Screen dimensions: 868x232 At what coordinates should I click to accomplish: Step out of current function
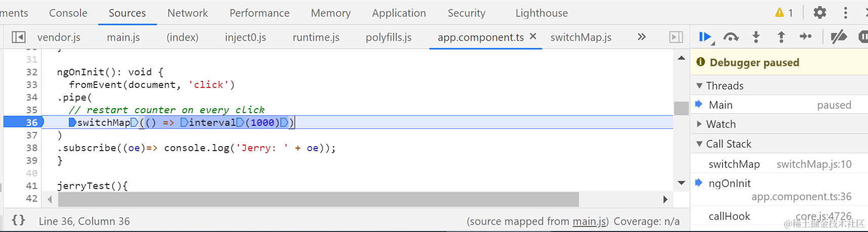point(781,37)
